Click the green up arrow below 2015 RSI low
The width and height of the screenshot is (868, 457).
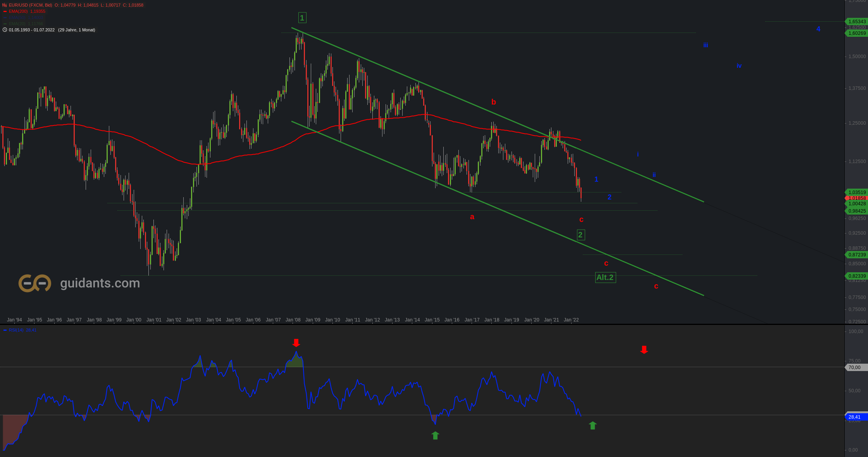[x=435, y=436]
